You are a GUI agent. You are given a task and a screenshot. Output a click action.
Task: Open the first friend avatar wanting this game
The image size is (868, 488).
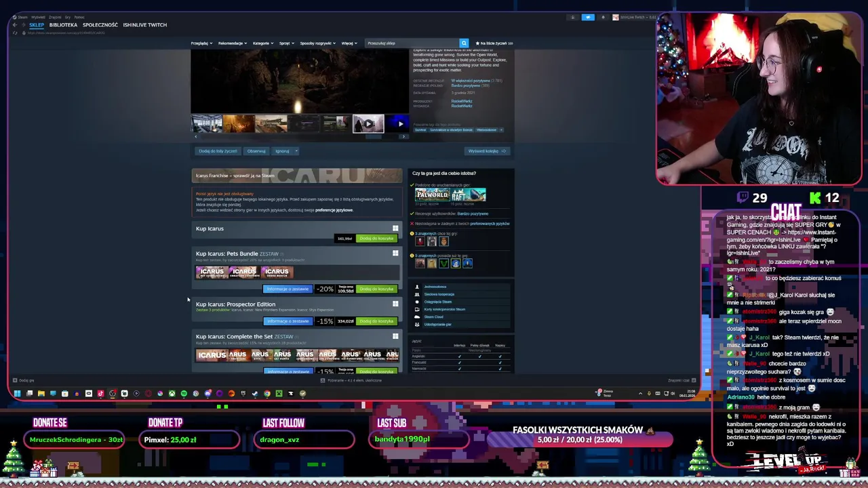pyautogui.click(x=420, y=241)
